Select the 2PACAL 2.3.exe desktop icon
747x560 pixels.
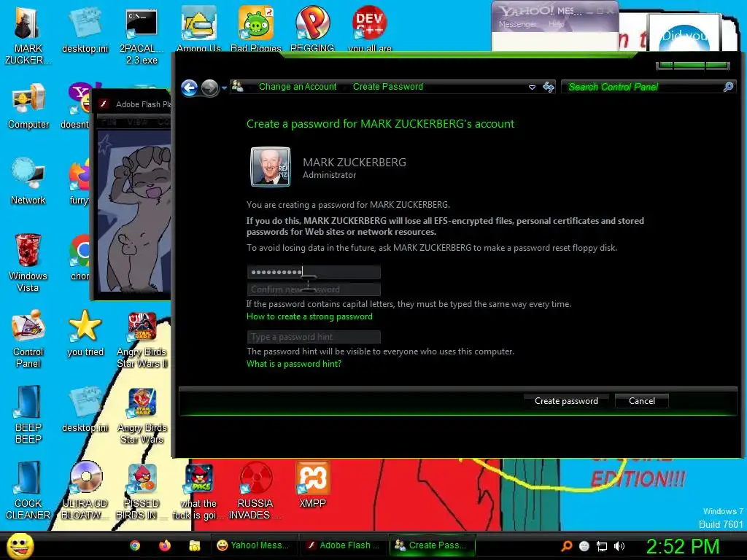coord(142,36)
